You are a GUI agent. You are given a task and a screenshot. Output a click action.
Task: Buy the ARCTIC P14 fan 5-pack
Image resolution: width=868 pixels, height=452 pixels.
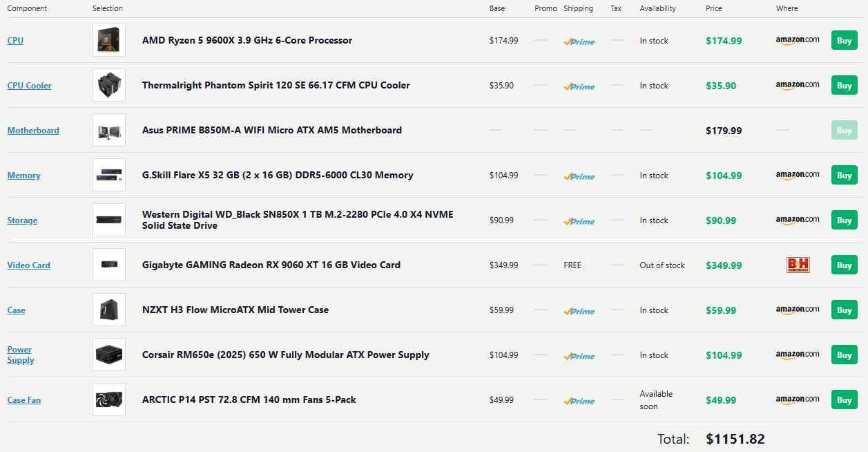coord(844,399)
